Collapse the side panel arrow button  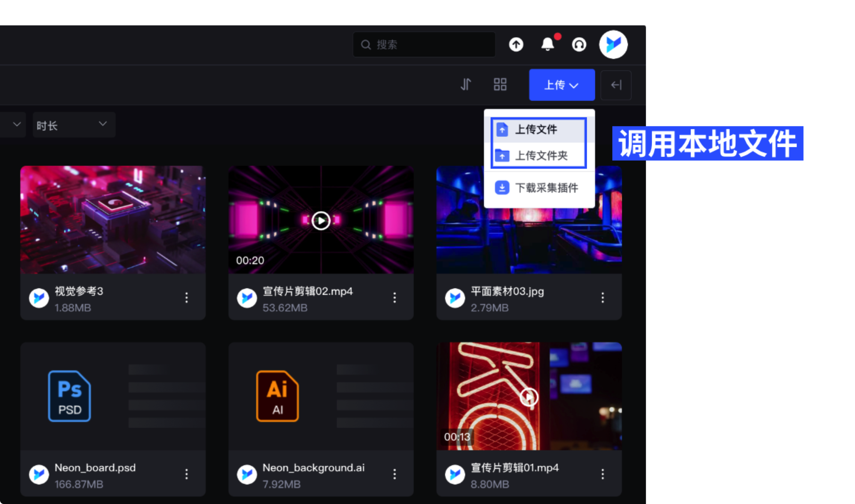[616, 85]
